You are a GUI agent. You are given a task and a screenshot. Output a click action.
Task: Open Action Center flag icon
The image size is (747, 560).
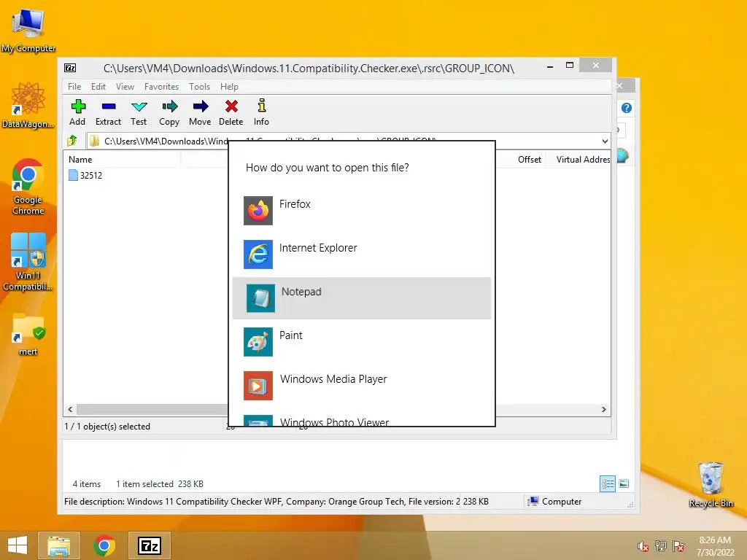[678, 546]
